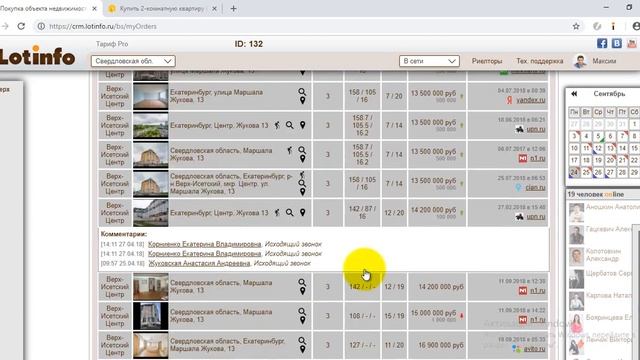Open the Риелторы menu item
Screen dimensions: 640x360
[x=487, y=61]
